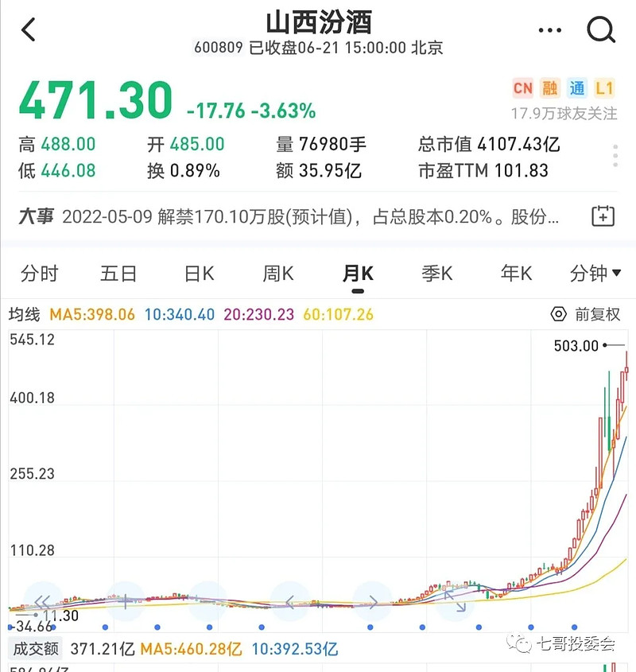Tap the 低 446.08 value
The width and height of the screenshot is (636, 672).
pyautogui.click(x=57, y=170)
